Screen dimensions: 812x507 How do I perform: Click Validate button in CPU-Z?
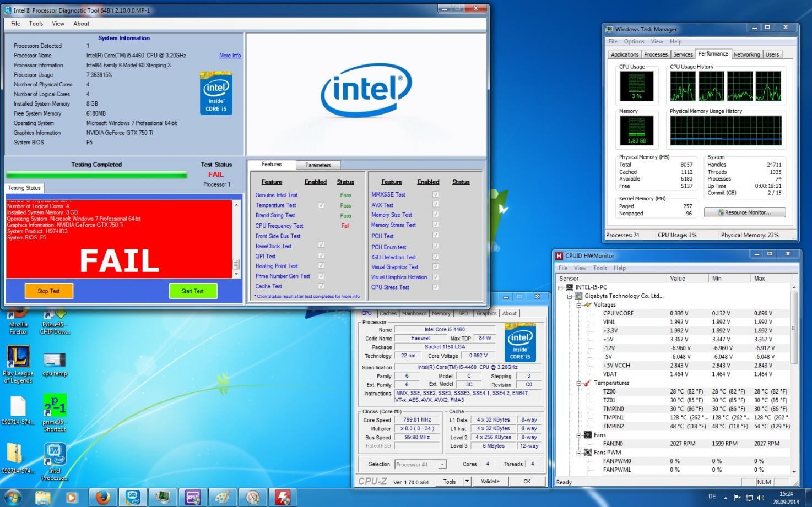point(490,481)
